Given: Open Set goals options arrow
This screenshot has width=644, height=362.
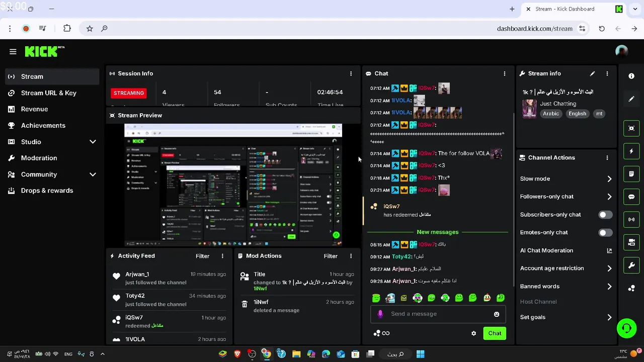Looking at the screenshot, I should pos(609,317).
